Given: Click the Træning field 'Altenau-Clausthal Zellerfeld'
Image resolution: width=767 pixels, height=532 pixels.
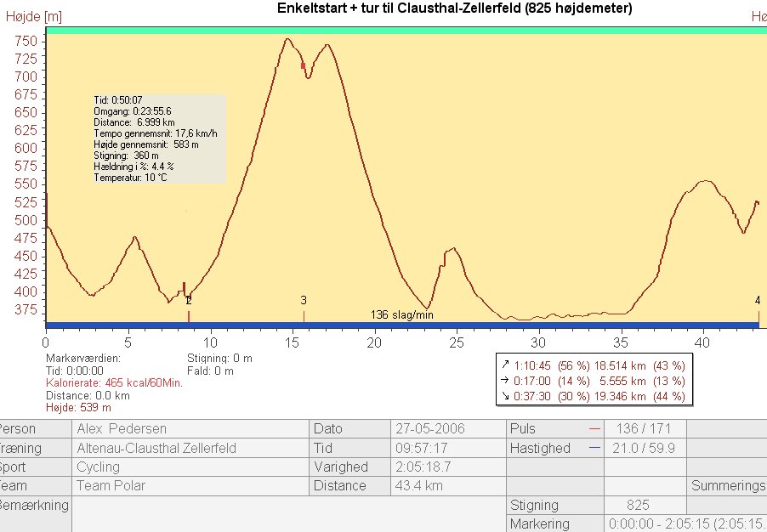Looking at the screenshot, I should (x=190, y=448).
